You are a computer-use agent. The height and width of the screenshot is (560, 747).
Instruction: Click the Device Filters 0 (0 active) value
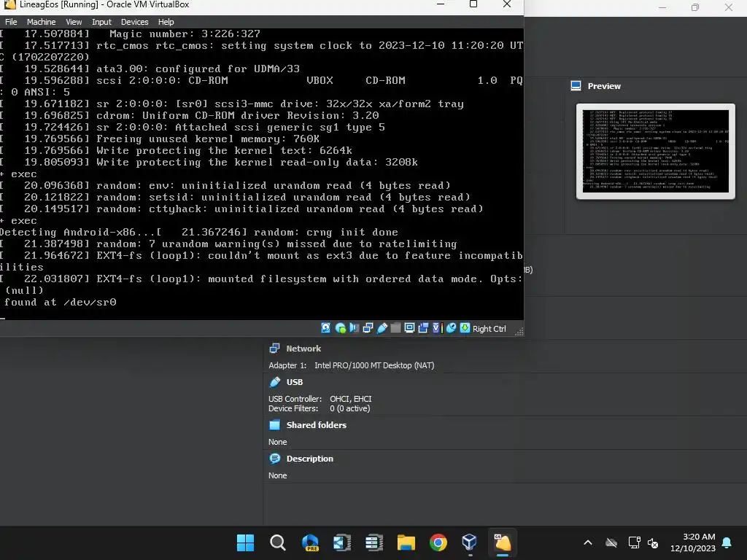click(x=349, y=408)
